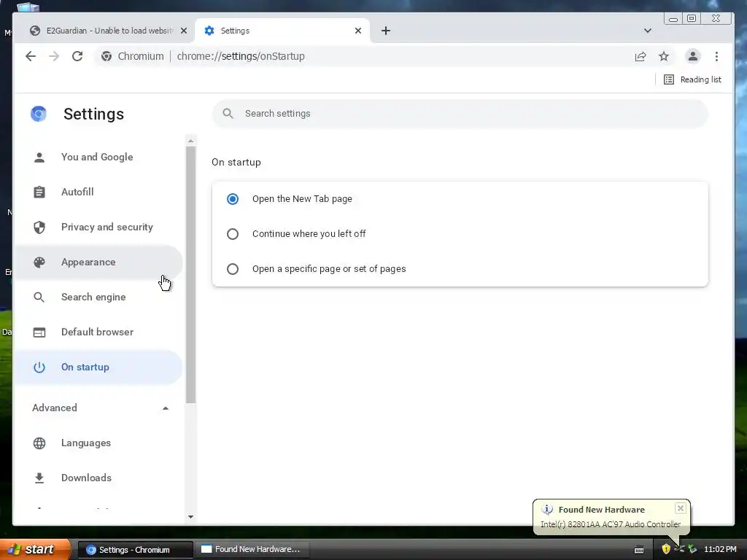Click the Default browser window icon
Screen dimensions: 747x560
(x=39, y=332)
